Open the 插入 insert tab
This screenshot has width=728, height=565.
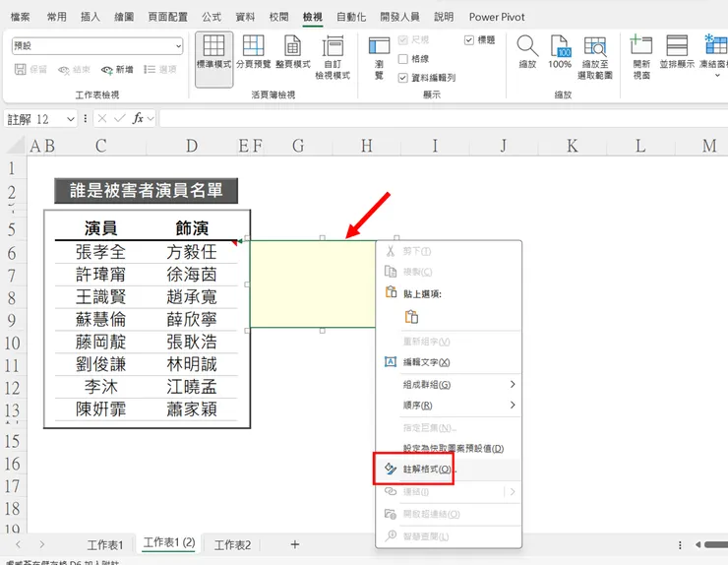[91, 17]
